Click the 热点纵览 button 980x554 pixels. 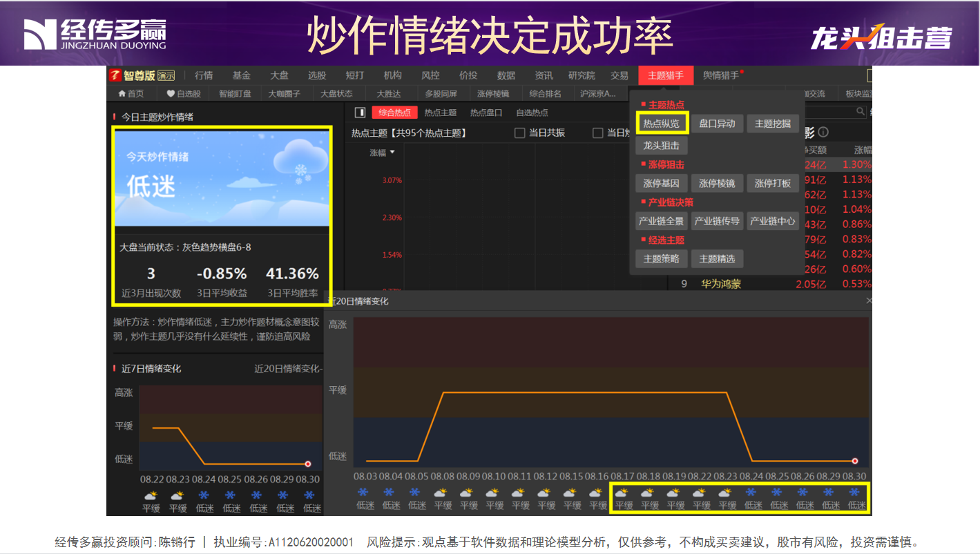pyautogui.click(x=661, y=124)
